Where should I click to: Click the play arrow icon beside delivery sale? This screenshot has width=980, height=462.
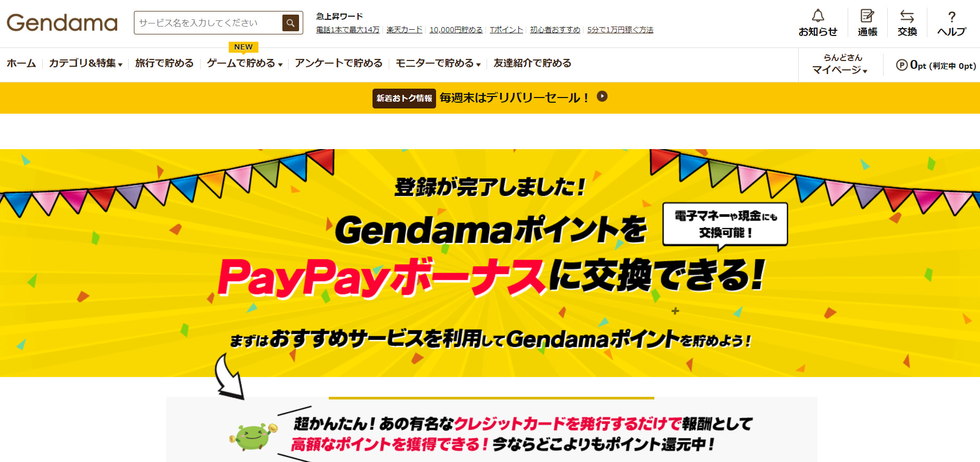coord(602,96)
